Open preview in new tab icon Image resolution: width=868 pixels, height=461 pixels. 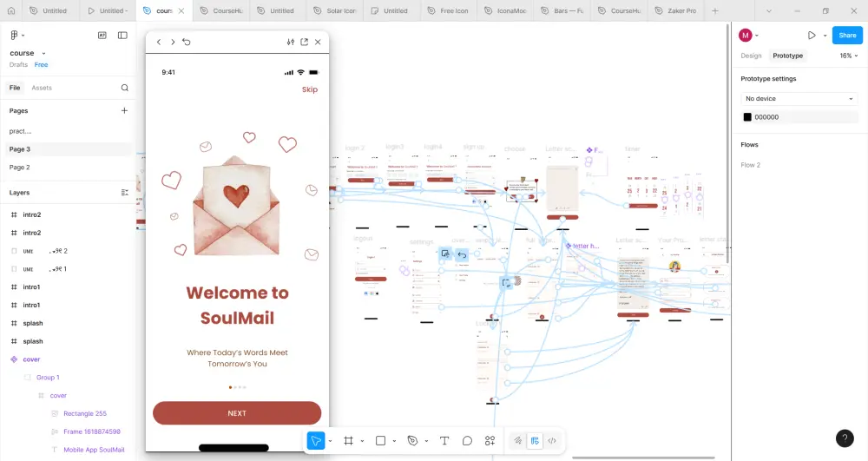[305, 42]
